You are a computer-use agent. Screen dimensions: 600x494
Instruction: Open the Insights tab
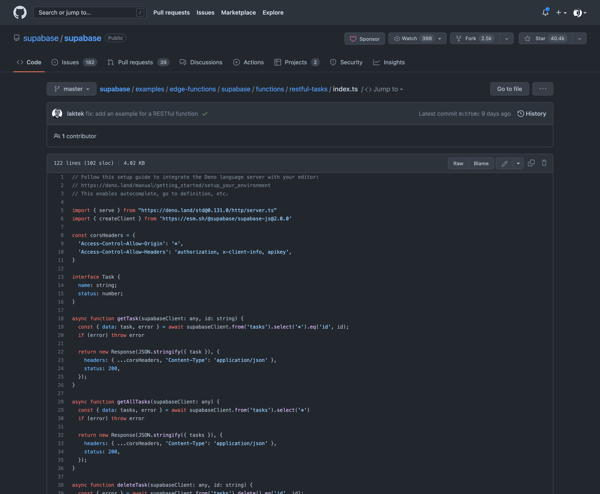(x=389, y=62)
